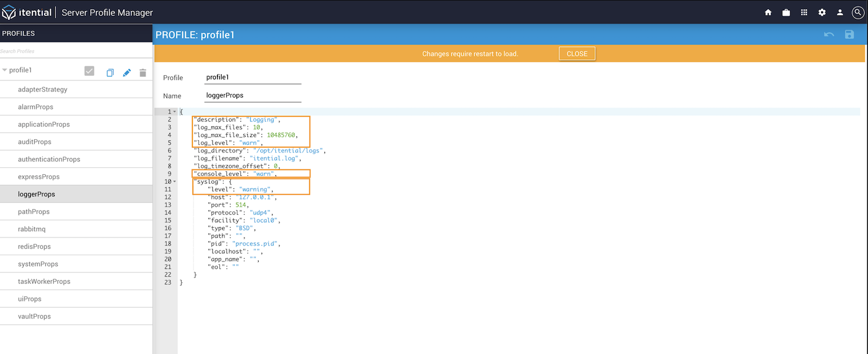The height and width of the screenshot is (354, 868).
Task: Select taskWorkerProps in profile list
Action: 77,281
